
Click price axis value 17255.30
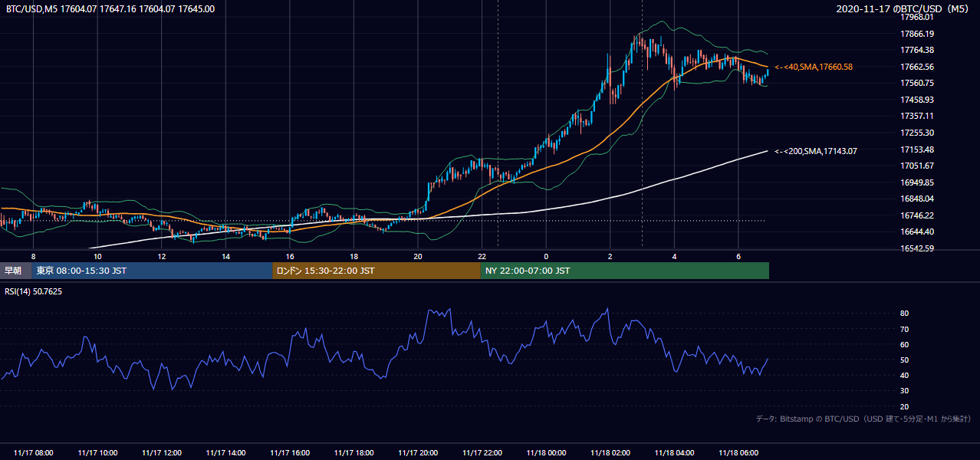(x=917, y=133)
